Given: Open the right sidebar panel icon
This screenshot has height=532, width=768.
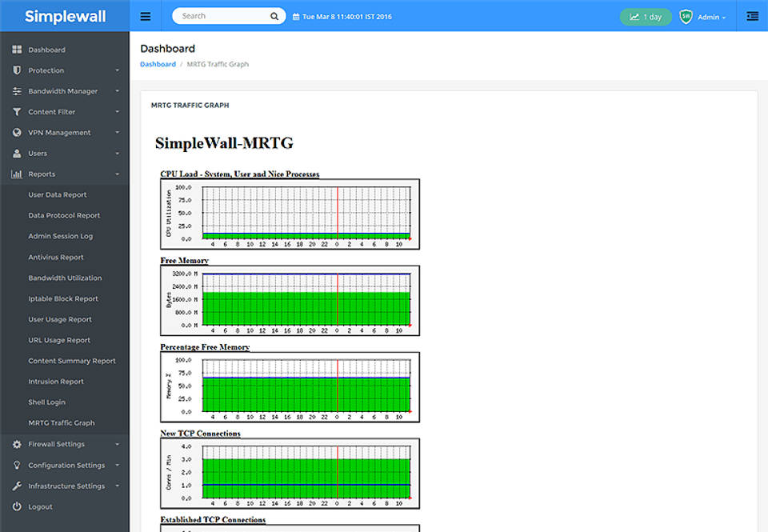Looking at the screenshot, I should [752, 16].
